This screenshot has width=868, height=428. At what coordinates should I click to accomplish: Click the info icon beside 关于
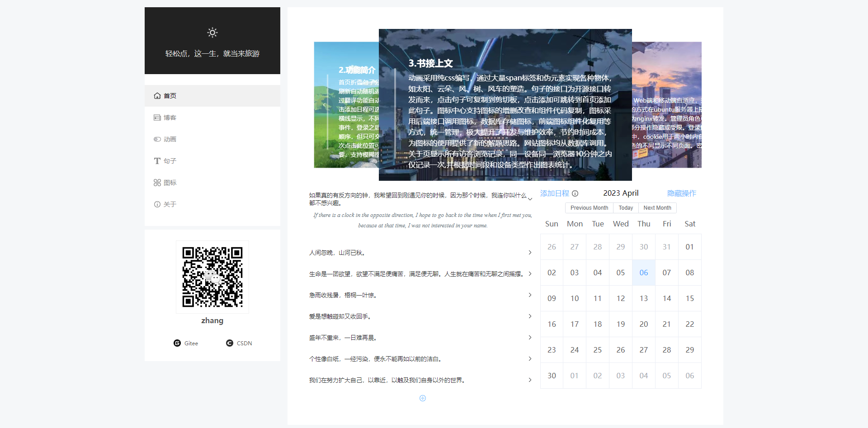pyautogui.click(x=157, y=204)
